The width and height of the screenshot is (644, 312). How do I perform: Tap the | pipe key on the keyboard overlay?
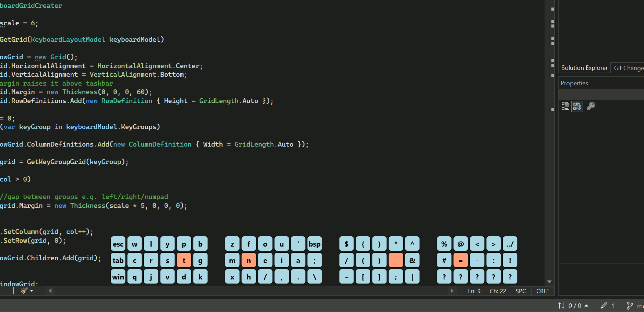coord(412,277)
